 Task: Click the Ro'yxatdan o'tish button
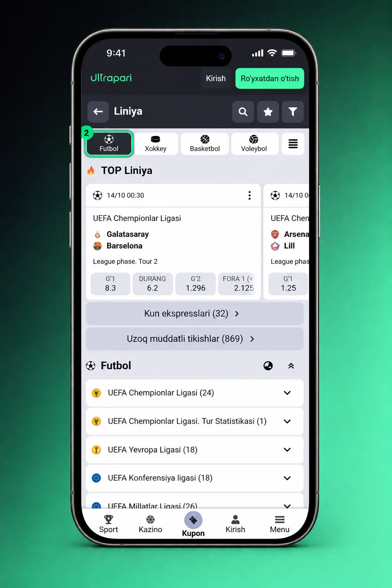point(270,78)
